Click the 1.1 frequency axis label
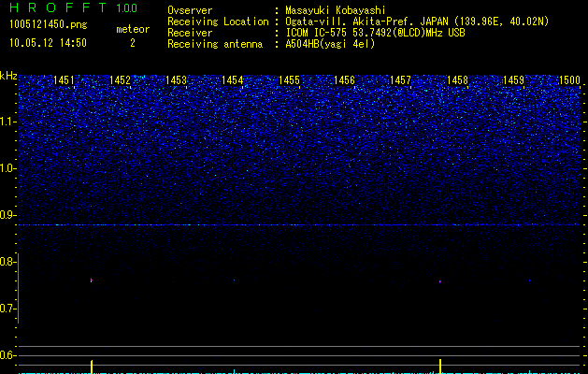 [x=7, y=122]
